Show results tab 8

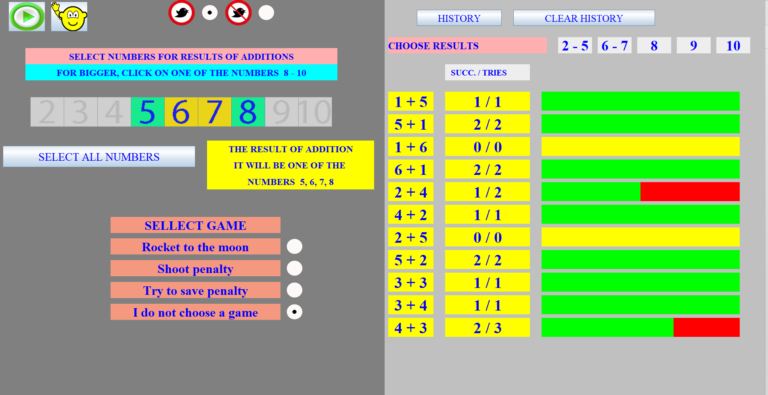654,46
